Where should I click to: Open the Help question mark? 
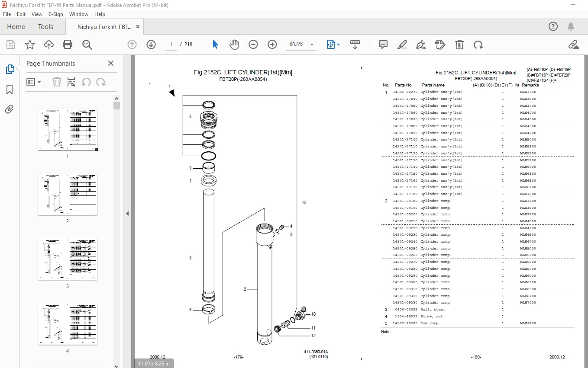coord(553,26)
